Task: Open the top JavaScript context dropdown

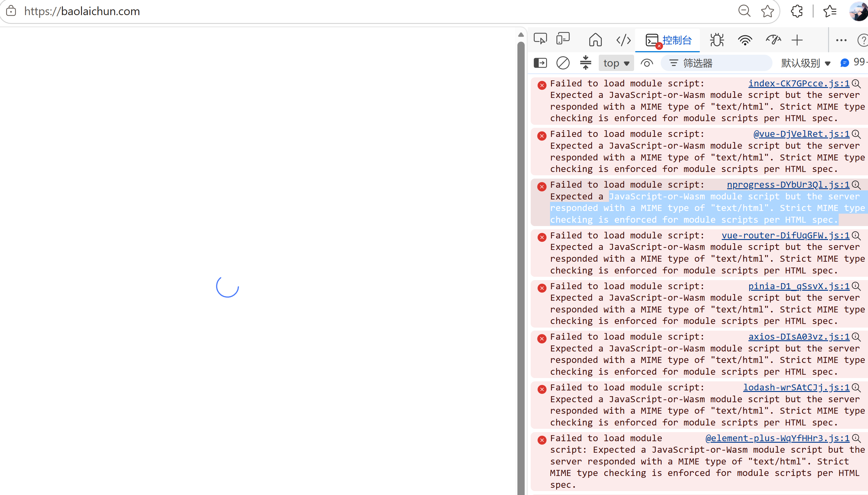Action: [x=616, y=63]
